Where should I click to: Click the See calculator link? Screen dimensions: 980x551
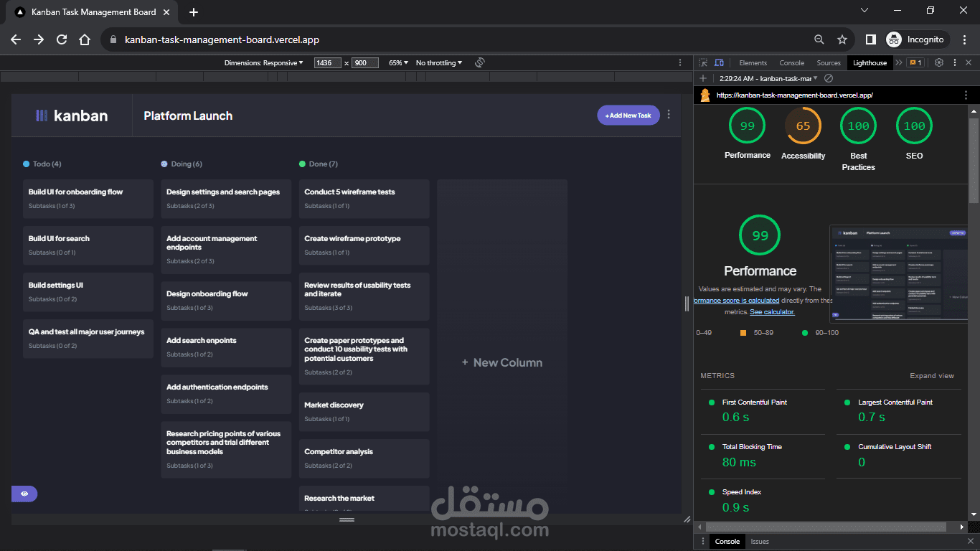tap(773, 312)
